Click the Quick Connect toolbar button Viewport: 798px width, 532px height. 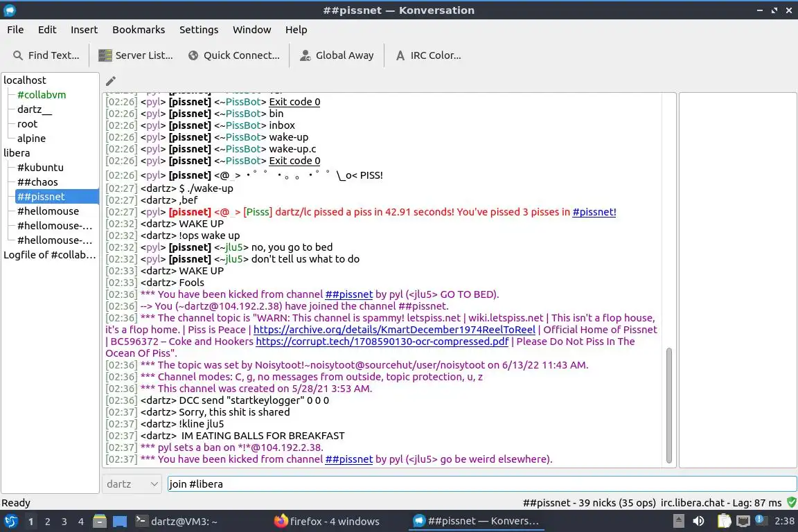click(233, 55)
